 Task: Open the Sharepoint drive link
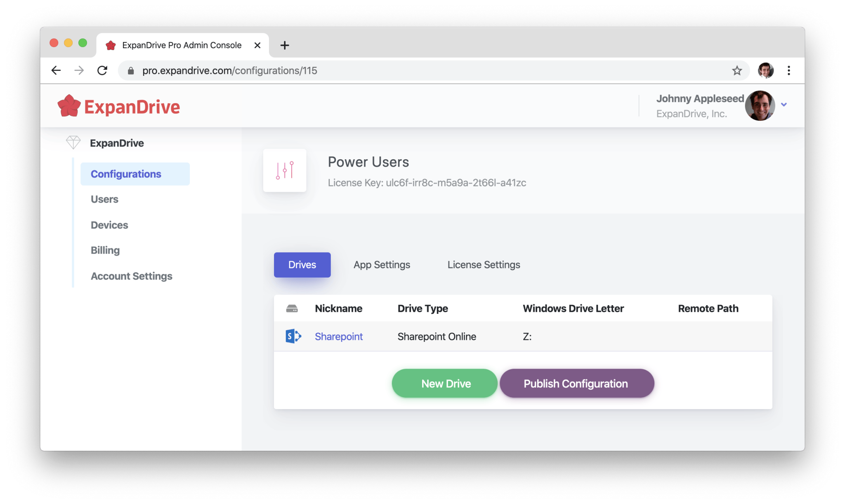(x=339, y=336)
